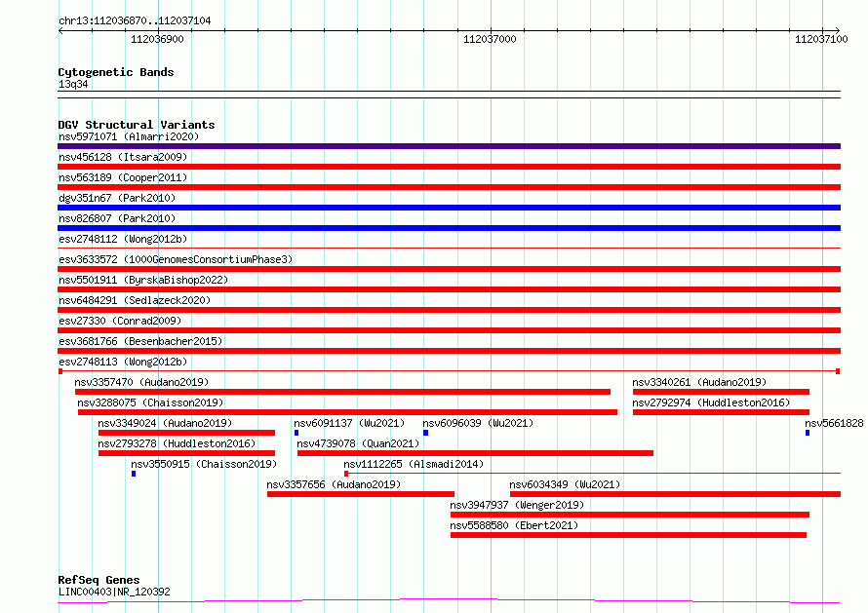This screenshot has height=613, width=868.
Task: Click esv27330 (Conrad2009) label
Action: (x=120, y=321)
